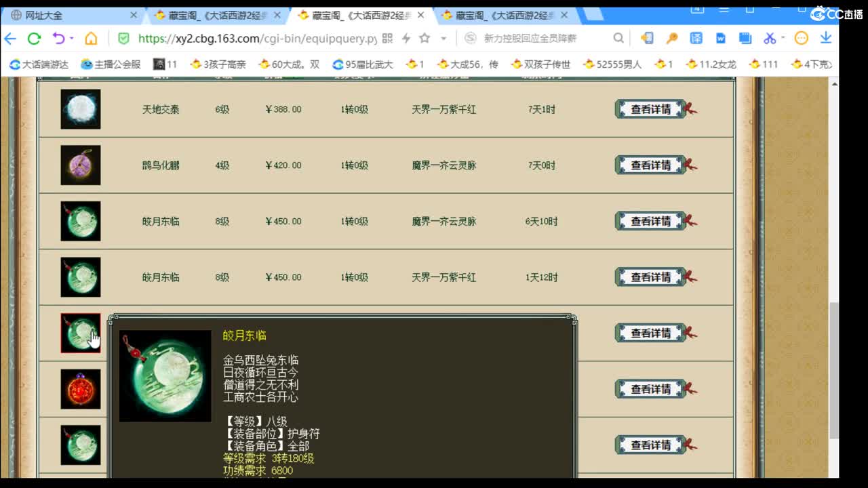868x488 pixels.
Task: Open the 双孩子传世 bookmark
Action: [540, 64]
